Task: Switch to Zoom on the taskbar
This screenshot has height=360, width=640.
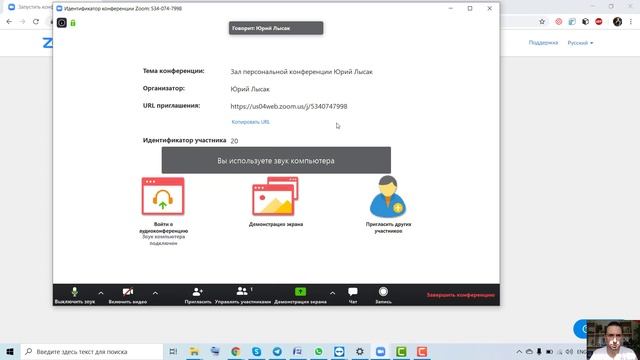Action: 380,351
